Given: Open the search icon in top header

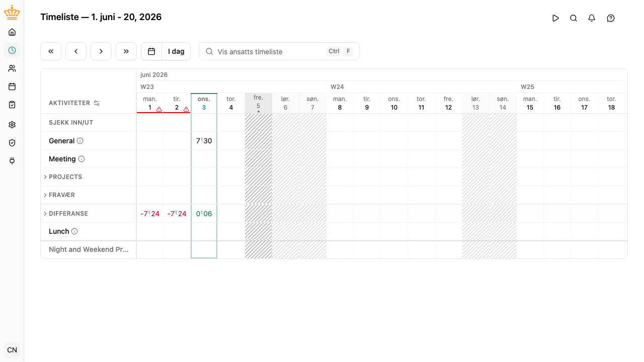Looking at the screenshot, I should pos(574,18).
